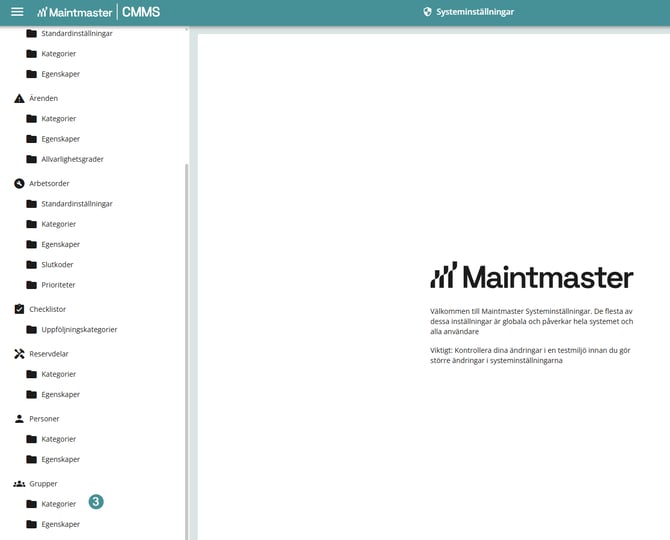The width and height of the screenshot is (670, 540).
Task: Click the sidebar vertical scrollbar
Action: click(x=186, y=351)
